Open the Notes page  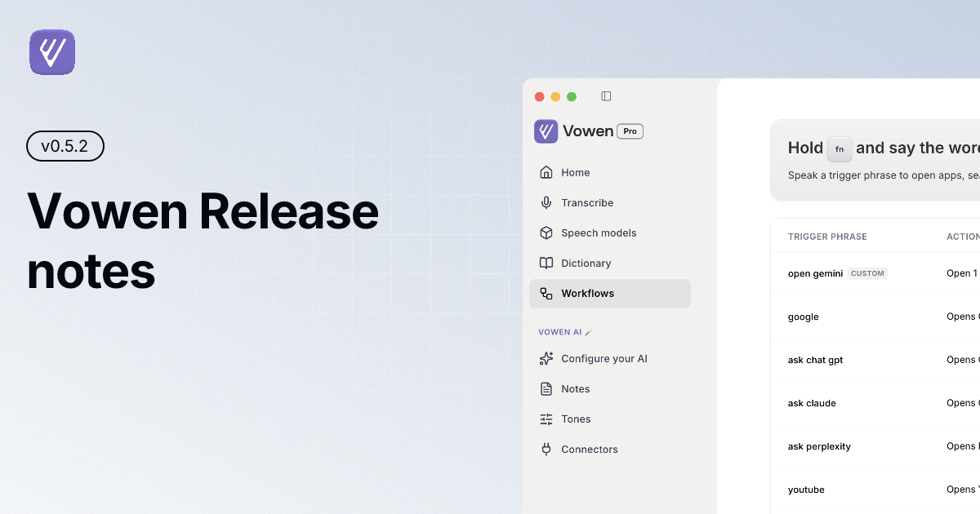coord(610,389)
